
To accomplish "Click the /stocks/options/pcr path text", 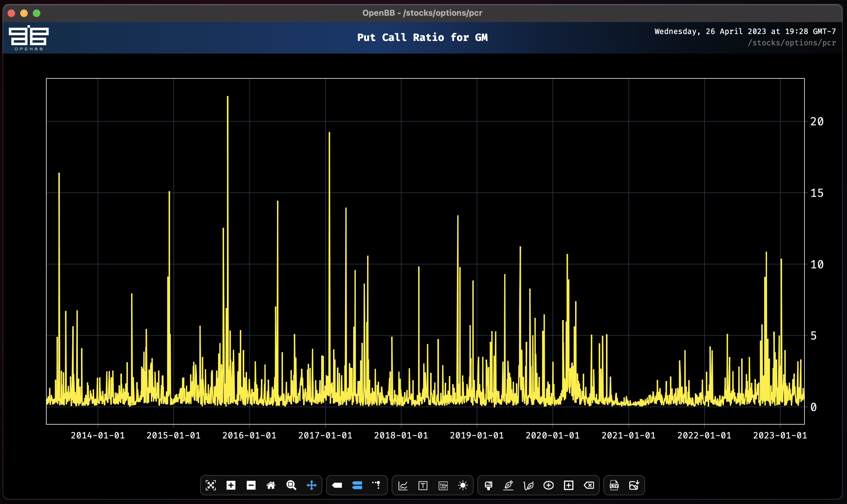I will [x=792, y=43].
